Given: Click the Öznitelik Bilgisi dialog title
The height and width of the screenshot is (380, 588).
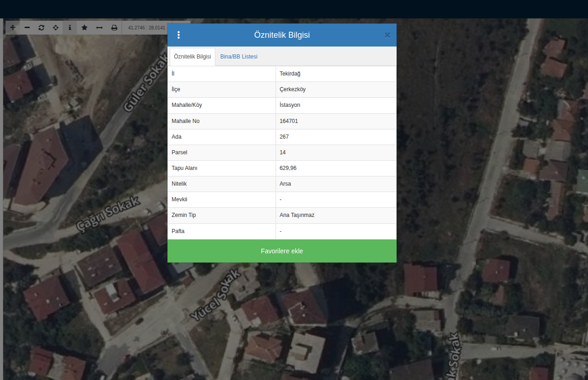Looking at the screenshot, I should 282,35.
